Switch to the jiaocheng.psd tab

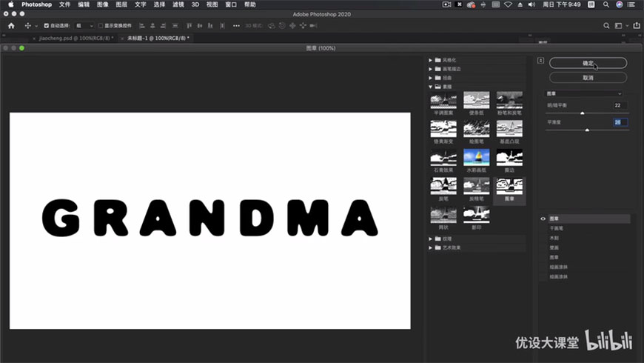76,38
